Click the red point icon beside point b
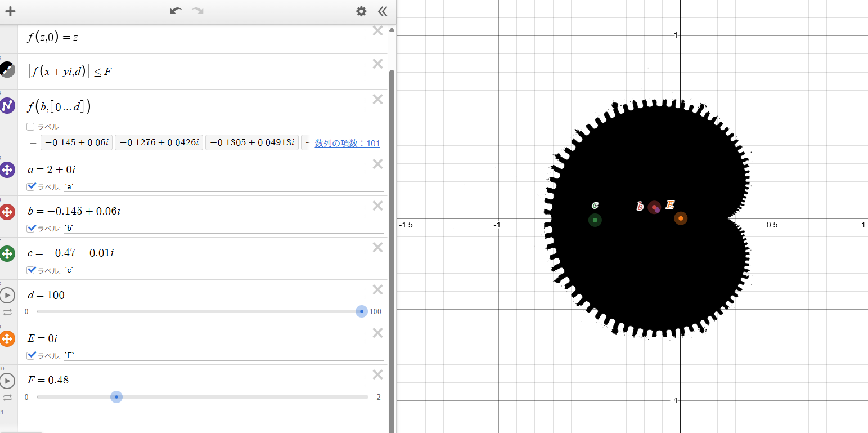Viewport: 868px width, 433px height. (7, 212)
